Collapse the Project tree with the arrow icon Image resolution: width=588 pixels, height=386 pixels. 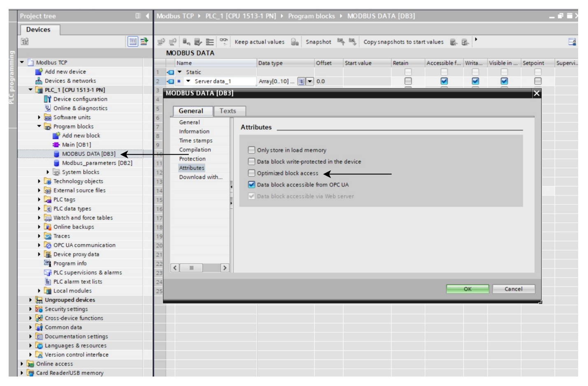click(x=147, y=16)
